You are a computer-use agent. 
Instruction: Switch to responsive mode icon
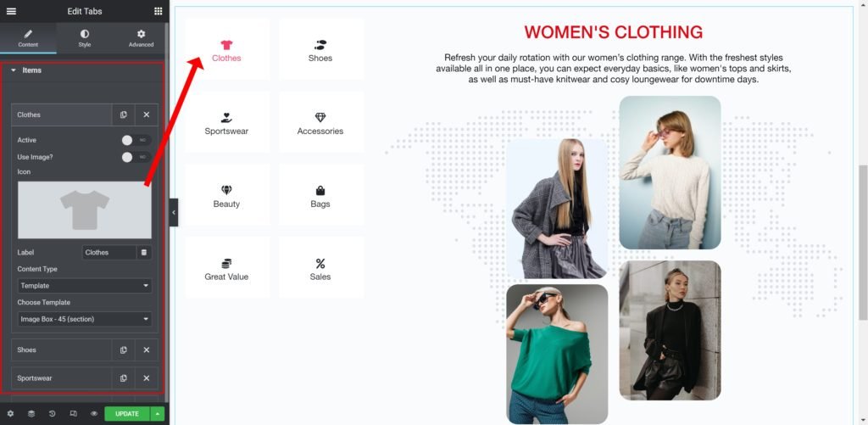click(73, 414)
